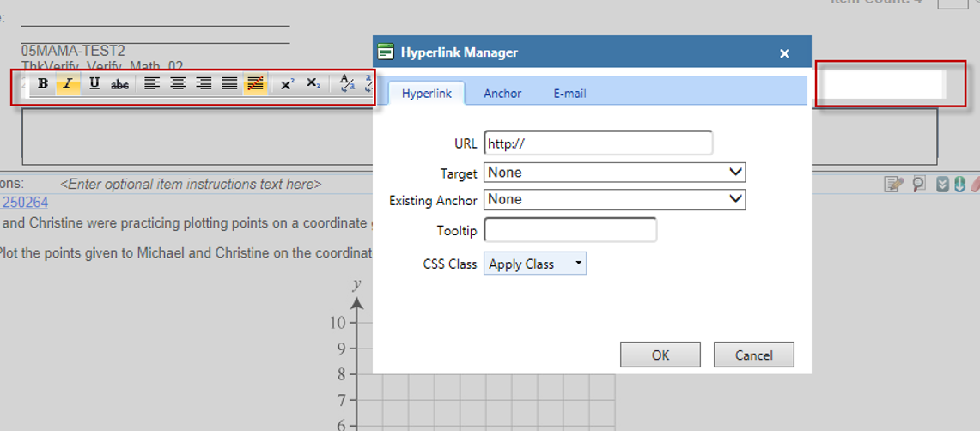Toggle italic formatting in the toolbar
980x431 pixels.
pyautogui.click(x=68, y=83)
